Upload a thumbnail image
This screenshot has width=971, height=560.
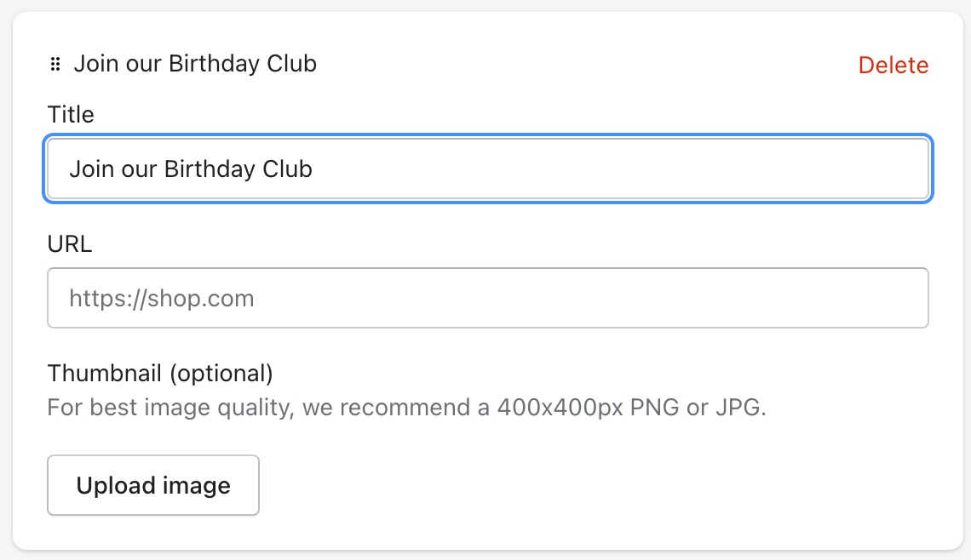tap(153, 485)
